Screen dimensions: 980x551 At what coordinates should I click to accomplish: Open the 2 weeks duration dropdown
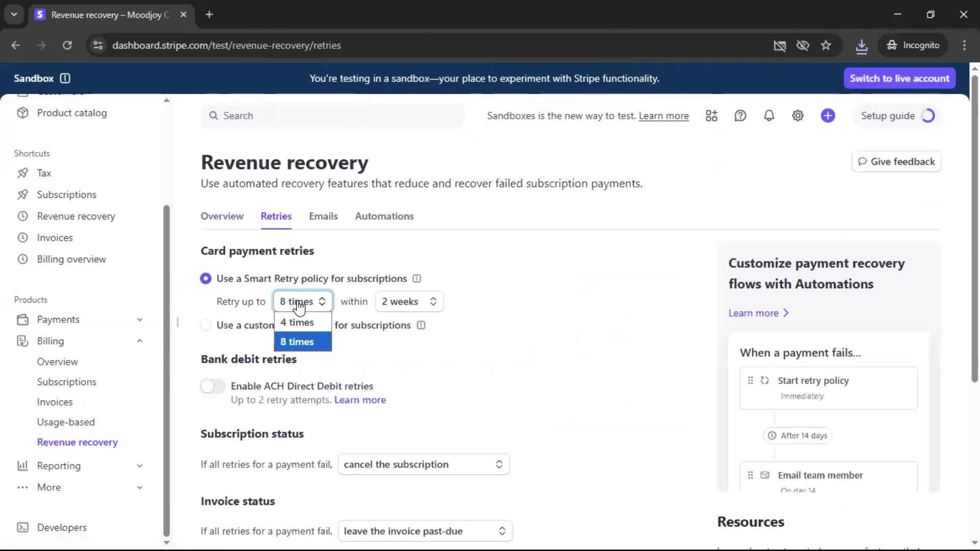point(409,302)
